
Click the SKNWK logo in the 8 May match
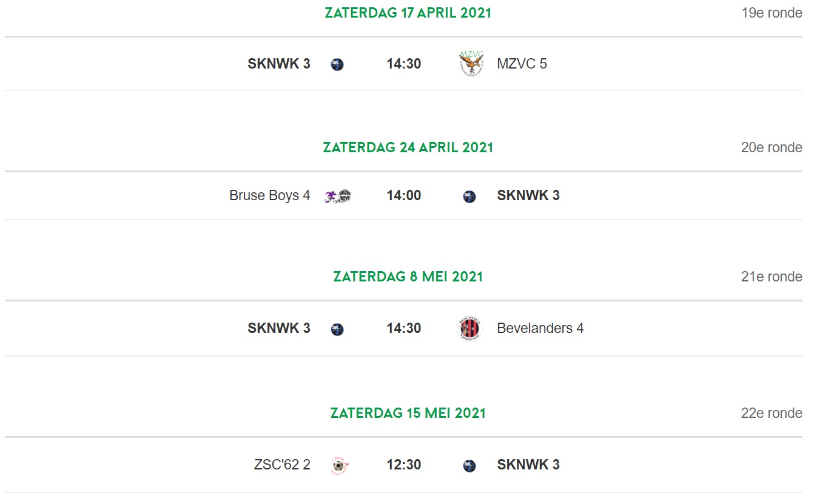coord(337,329)
